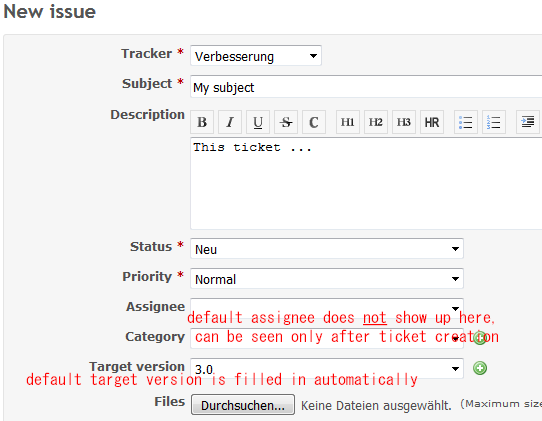Viewport: 542px width, 421px height.
Task: Apply strikethrough formatting to text
Action: [x=286, y=122]
